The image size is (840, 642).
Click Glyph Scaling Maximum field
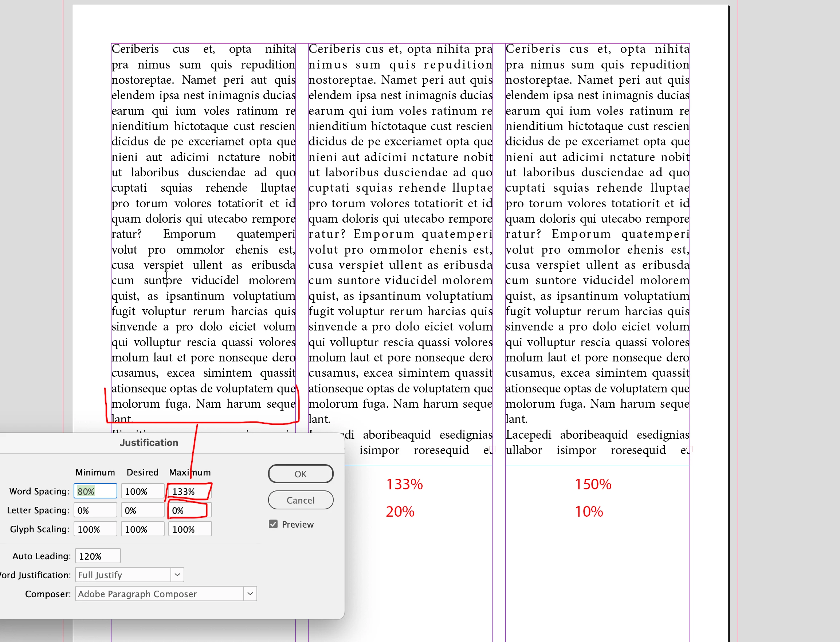(189, 529)
